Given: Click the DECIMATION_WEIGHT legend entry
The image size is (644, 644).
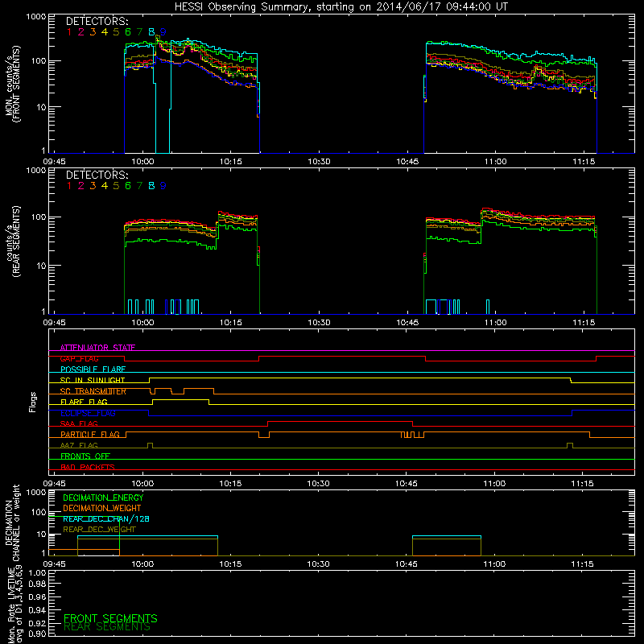Looking at the screenshot, I should tap(102, 509).
